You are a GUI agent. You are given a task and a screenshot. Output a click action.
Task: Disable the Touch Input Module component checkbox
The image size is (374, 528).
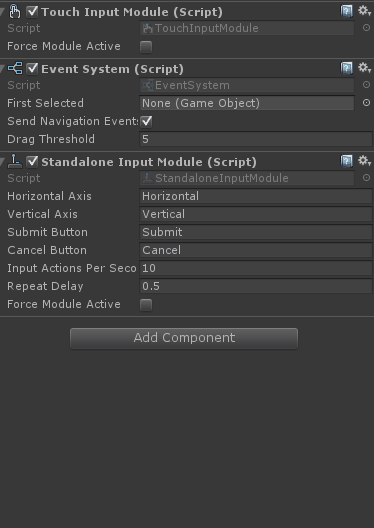coord(32,11)
